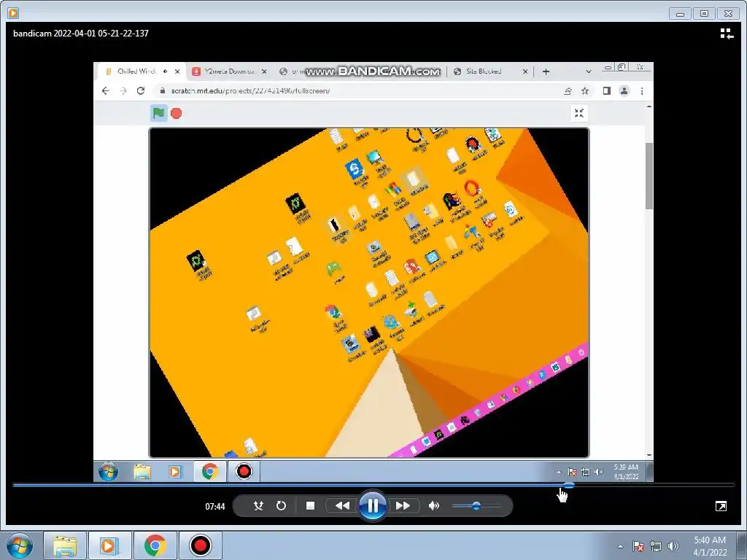
Task: Open Bandicam recorder from the taskbar
Action: [200, 546]
